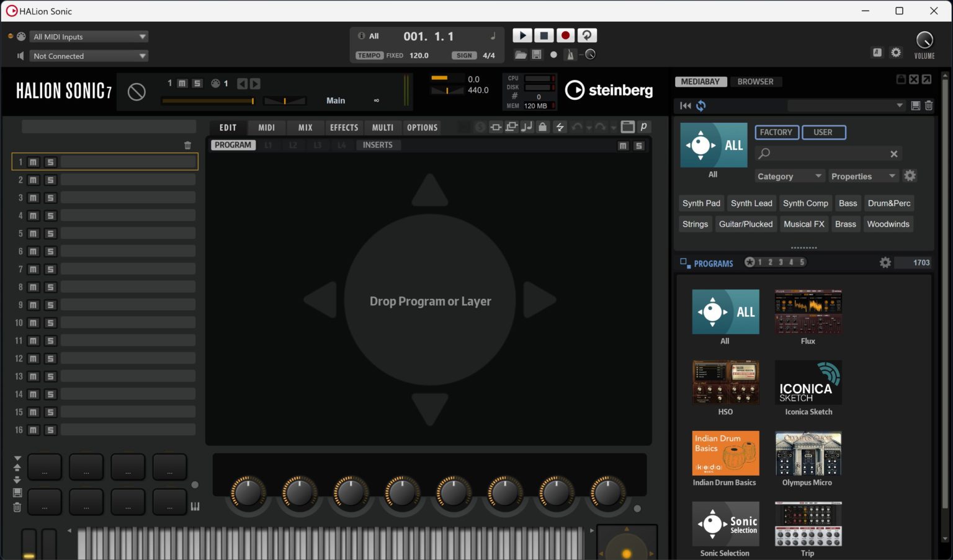Switch to the EFFECTS tab

point(344,127)
